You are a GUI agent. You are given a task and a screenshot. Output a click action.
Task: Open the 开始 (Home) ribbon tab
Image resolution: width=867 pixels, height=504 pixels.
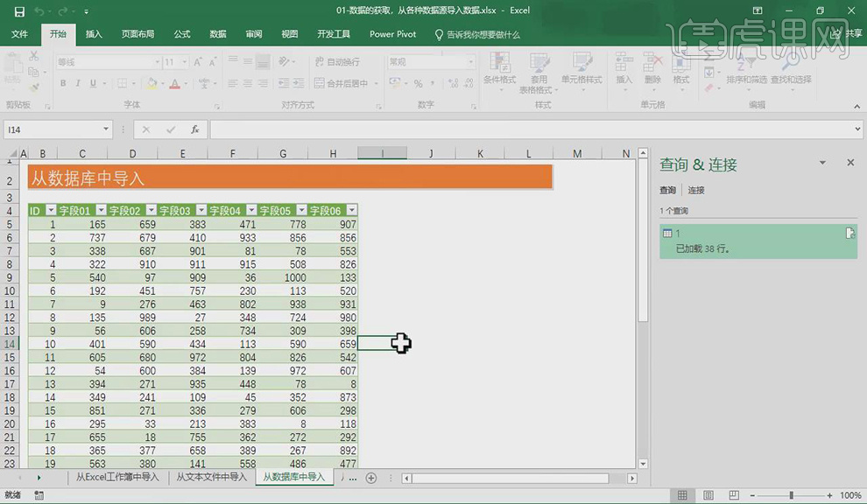(58, 34)
